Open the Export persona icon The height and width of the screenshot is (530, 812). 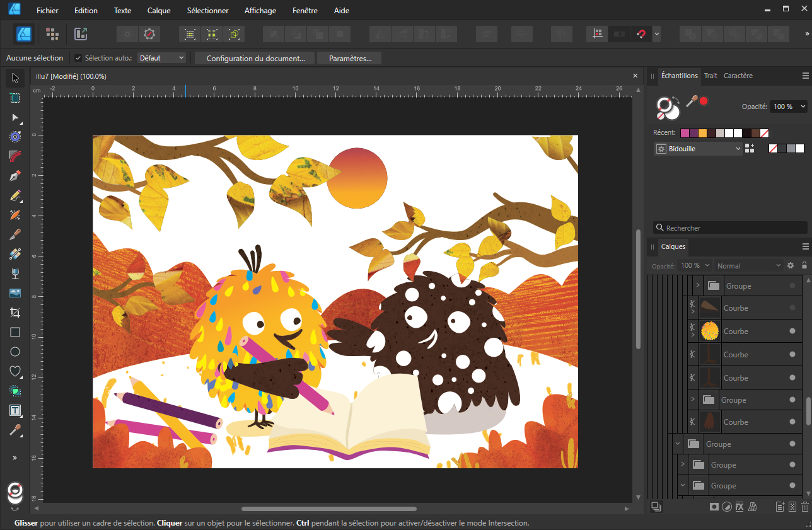pos(80,34)
